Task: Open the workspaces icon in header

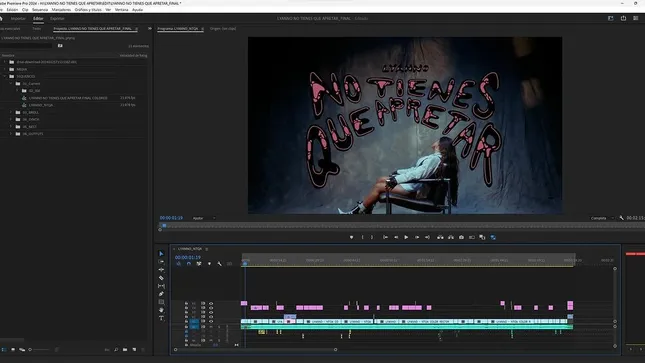Action: click(610, 18)
